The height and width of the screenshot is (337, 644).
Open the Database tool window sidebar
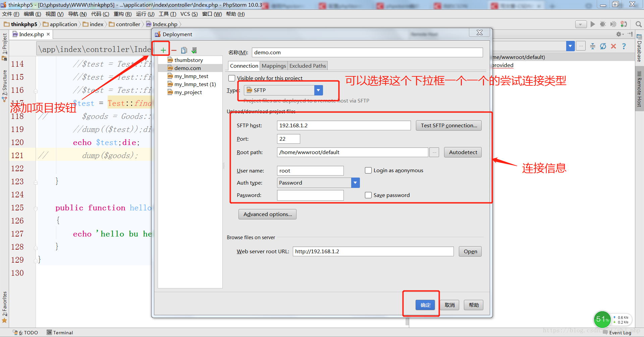[639, 48]
